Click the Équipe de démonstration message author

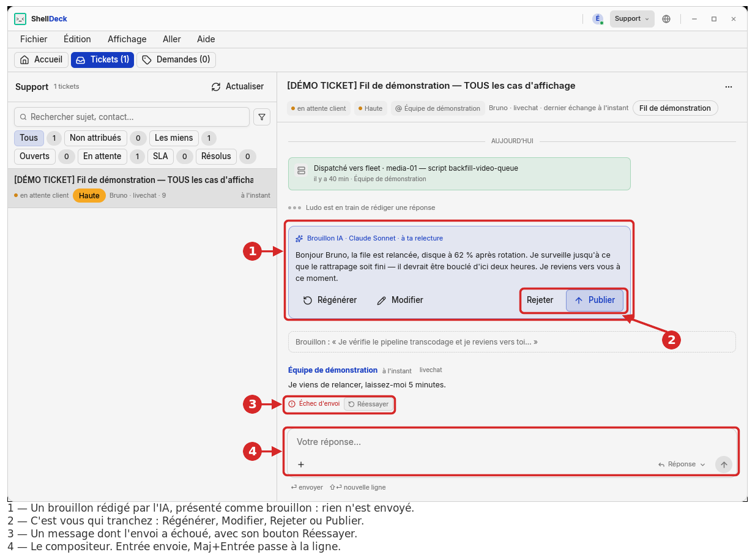(333, 370)
